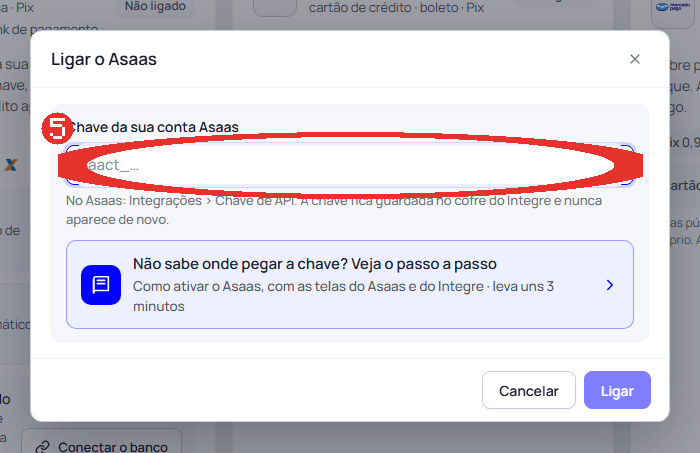This screenshot has width=700, height=453.
Task: Click the blue guide document icon
Action: (101, 285)
